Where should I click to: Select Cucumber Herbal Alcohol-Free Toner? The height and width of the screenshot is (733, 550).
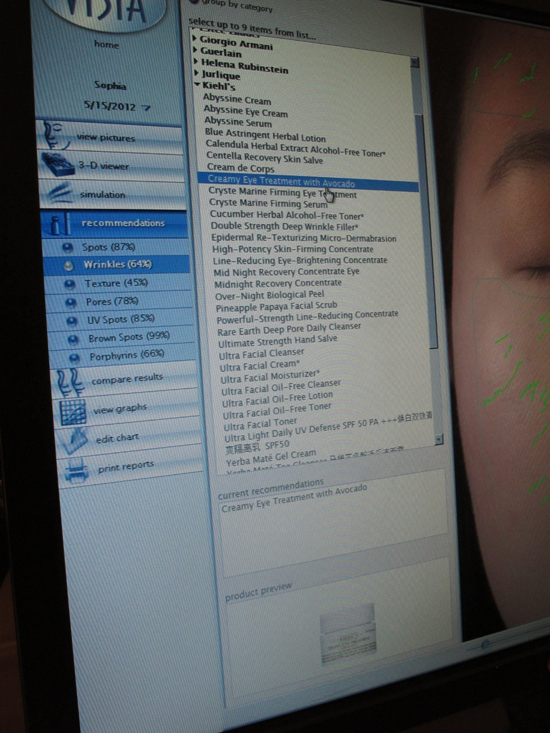pyautogui.click(x=286, y=215)
